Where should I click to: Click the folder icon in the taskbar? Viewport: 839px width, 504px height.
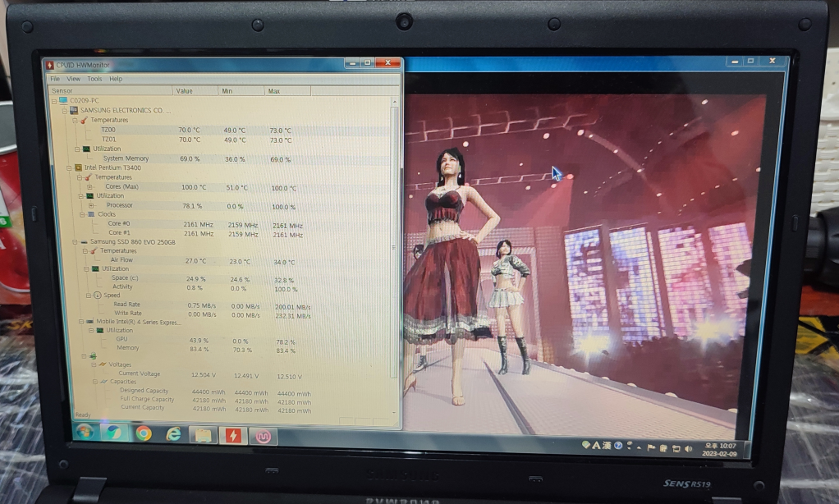point(203,433)
